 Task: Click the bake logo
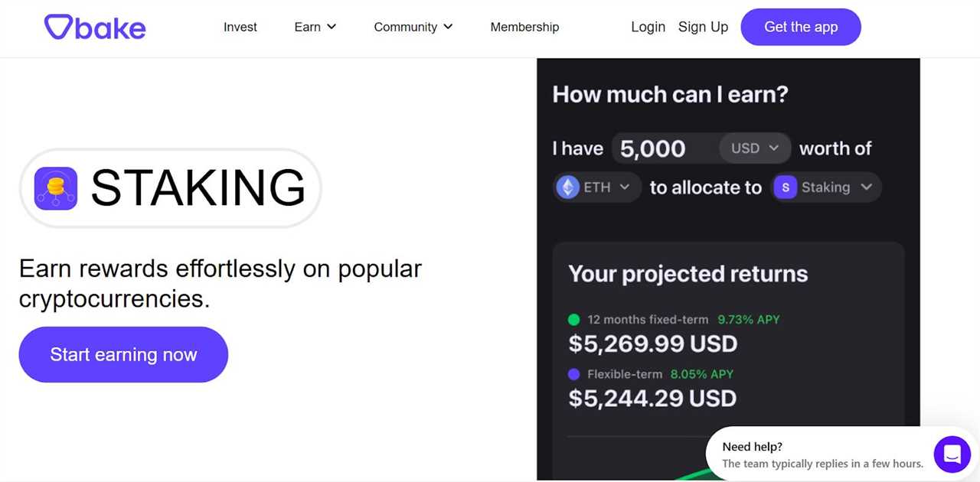coord(94,27)
